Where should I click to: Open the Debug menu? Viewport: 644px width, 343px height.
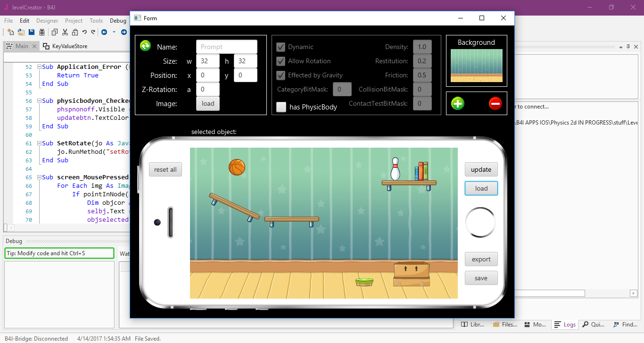click(118, 21)
